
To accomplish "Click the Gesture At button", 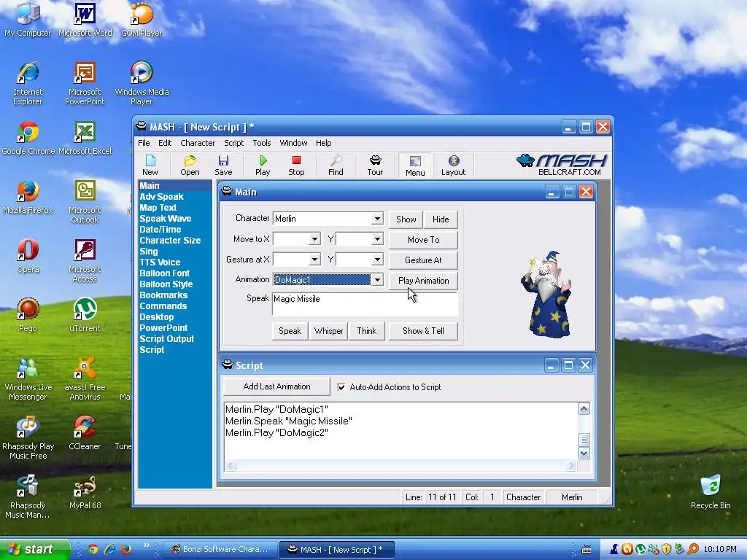I will pos(424,260).
